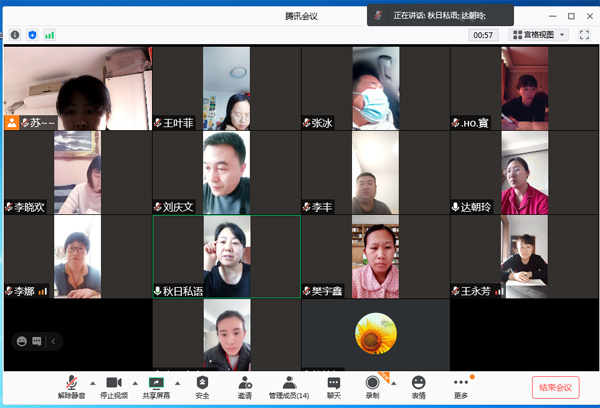Image resolution: width=600 pixels, height=408 pixels.
Task: Collapse the floating reaction bar arrow
Action: pos(53,341)
